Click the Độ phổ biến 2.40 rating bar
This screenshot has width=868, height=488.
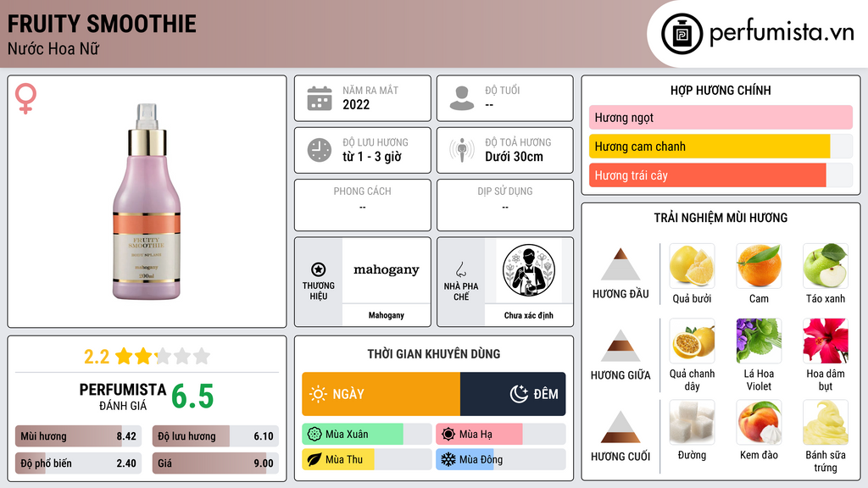(x=78, y=463)
